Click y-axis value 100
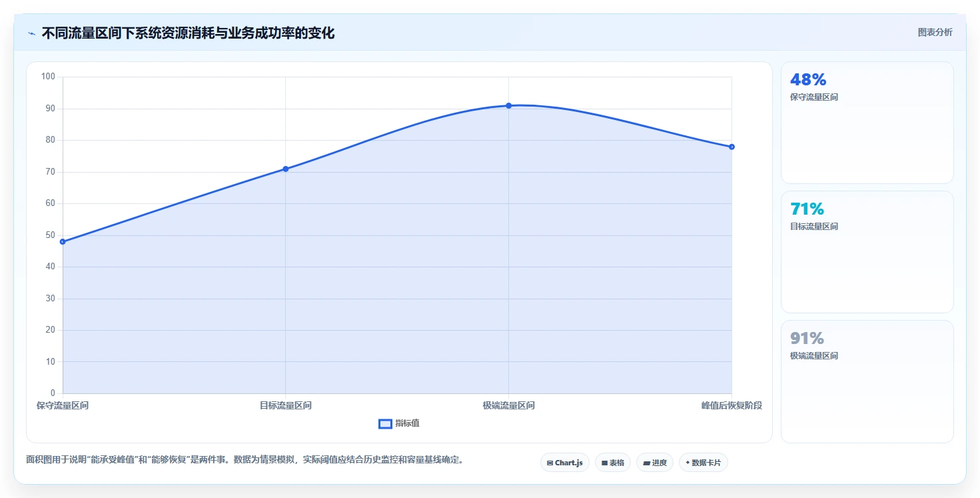Screen dimensions: 980x498 [x=48, y=77]
